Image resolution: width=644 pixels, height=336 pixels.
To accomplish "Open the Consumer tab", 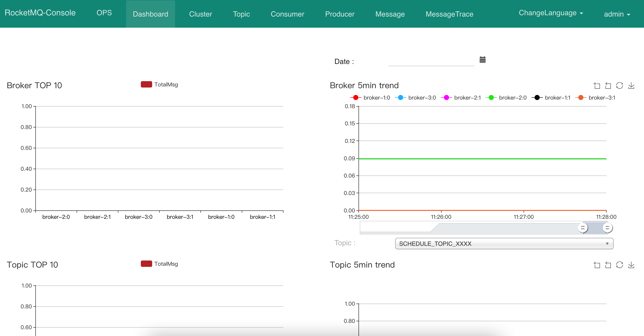I will [x=288, y=14].
